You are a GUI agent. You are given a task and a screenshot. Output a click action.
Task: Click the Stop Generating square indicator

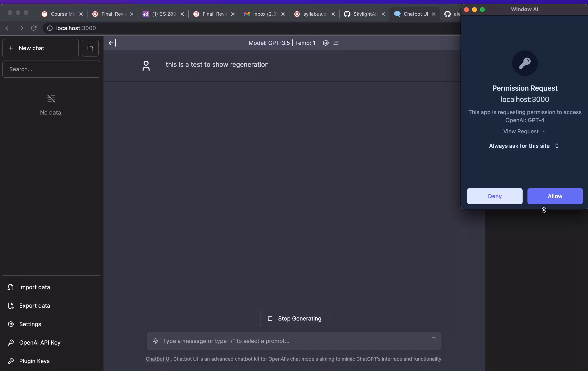(270, 319)
